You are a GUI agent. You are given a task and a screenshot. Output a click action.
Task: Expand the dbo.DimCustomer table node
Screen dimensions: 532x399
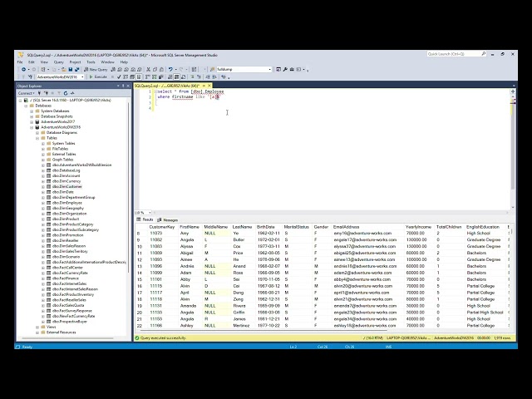(43, 186)
